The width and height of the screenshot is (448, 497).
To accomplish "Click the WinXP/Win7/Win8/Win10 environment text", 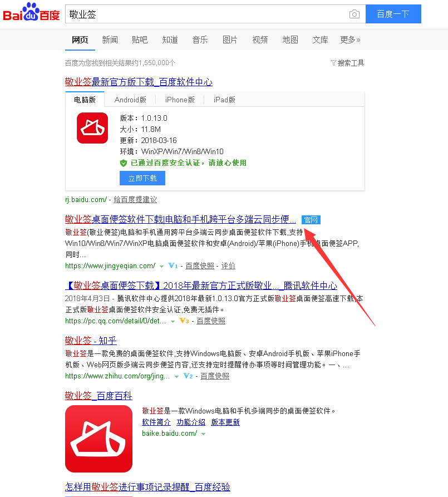I will [183, 151].
